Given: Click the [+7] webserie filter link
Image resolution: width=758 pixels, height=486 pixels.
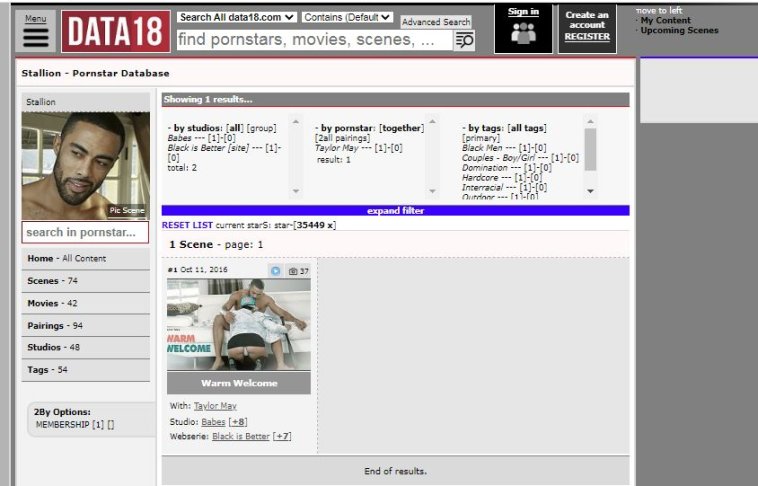Looking at the screenshot, I should click(282, 436).
